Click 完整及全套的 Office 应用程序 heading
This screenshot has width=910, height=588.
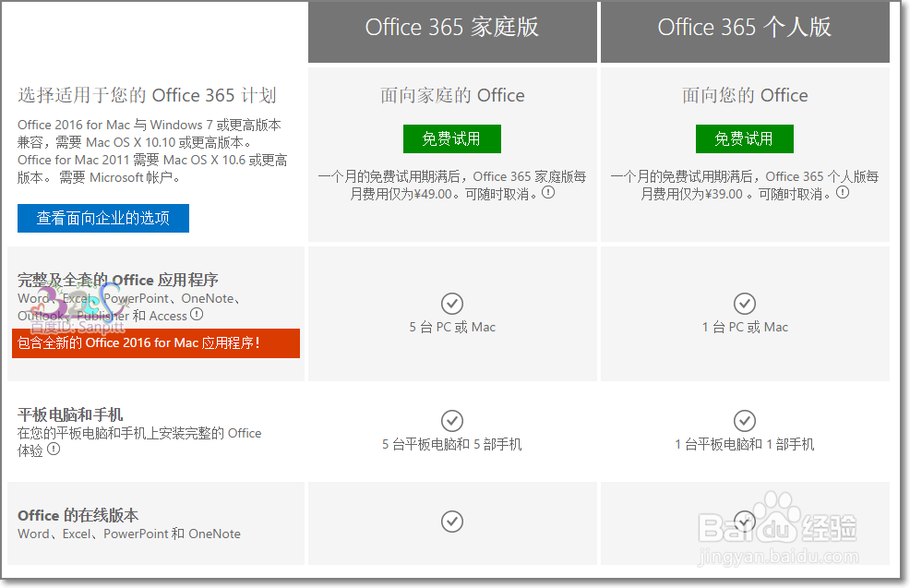coord(118,280)
